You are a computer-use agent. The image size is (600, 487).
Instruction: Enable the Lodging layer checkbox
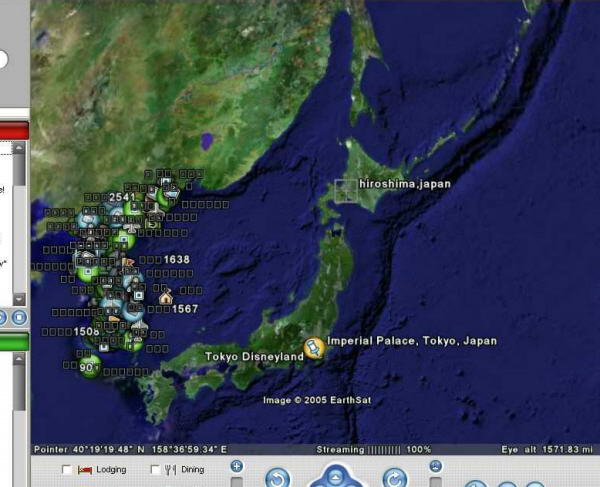[67, 470]
